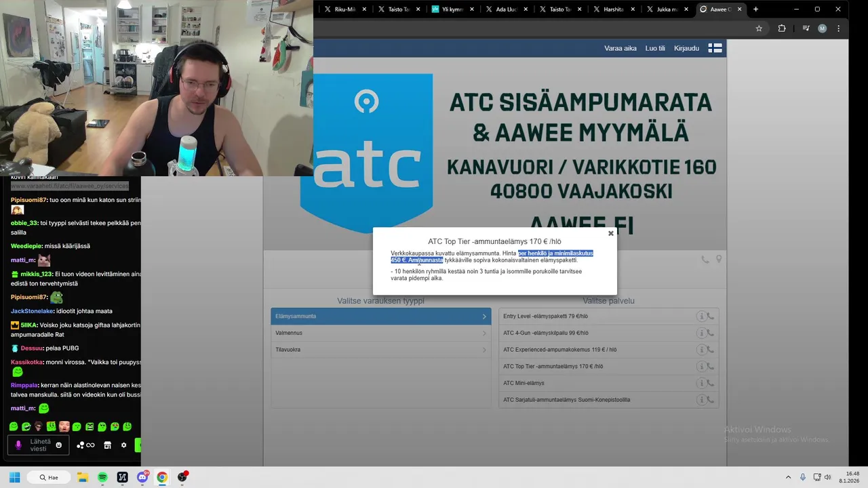
Task: Click the phone icon beside the map pin
Action: 705,260
